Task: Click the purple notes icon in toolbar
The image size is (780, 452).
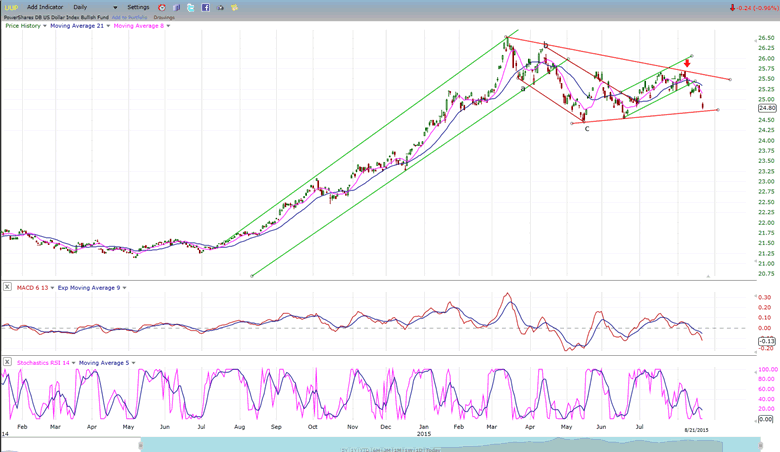Action: coord(176,7)
